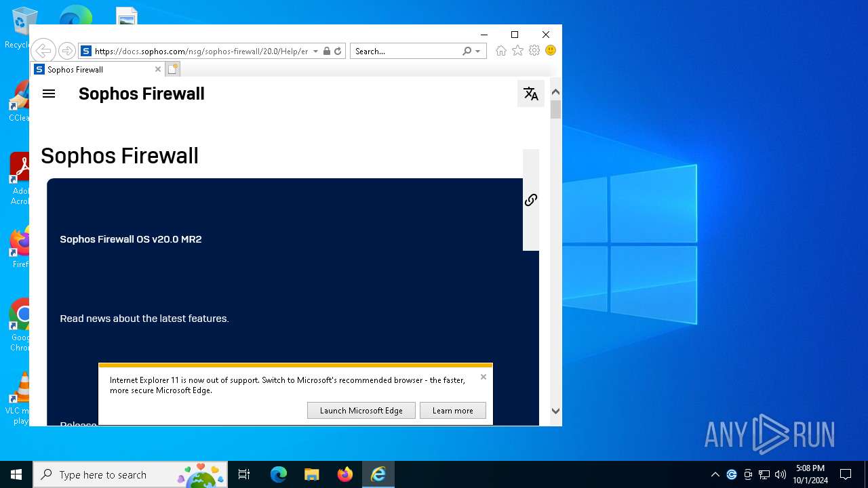868x488 pixels.
Task: Open File Explorer from taskbar
Action: point(312,474)
